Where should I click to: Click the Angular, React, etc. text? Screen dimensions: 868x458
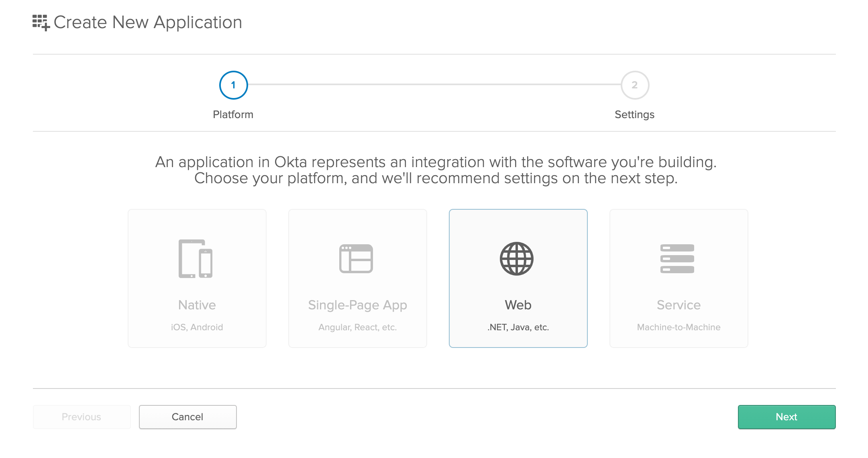(357, 327)
